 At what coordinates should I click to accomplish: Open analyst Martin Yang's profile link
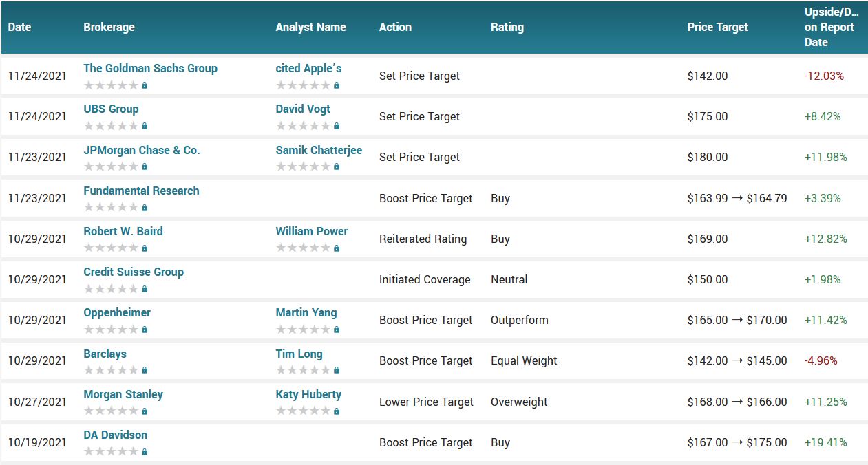pos(306,312)
